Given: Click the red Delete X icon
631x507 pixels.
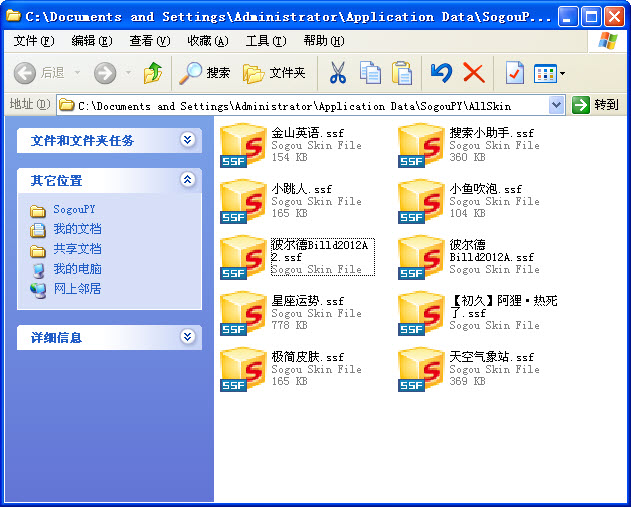Looking at the screenshot, I should (x=474, y=73).
